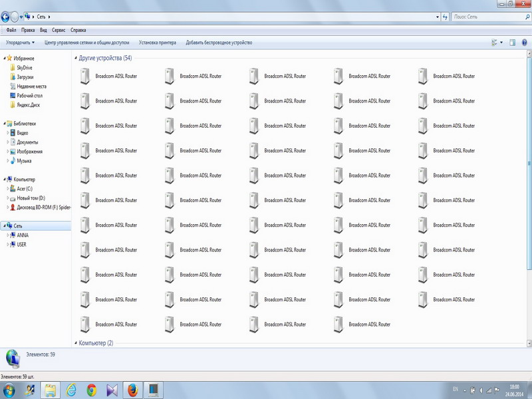Image resolution: width=532 pixels, height=399 pixels.
Task: Open the Правка menu
Action: pos(28,30)
